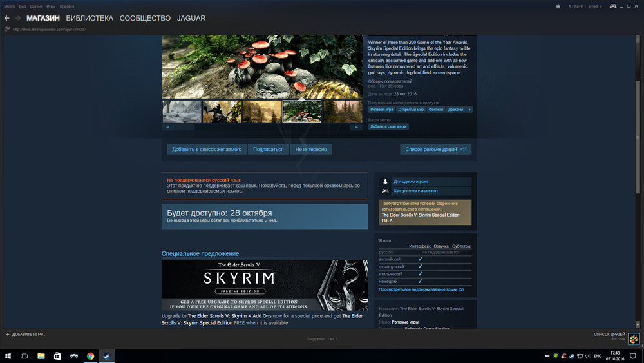Select the red mushrooms screenshot thumbnail
The height and width of the screenshot is (363, 644).
pyautogui.click(x=302, y=112)
